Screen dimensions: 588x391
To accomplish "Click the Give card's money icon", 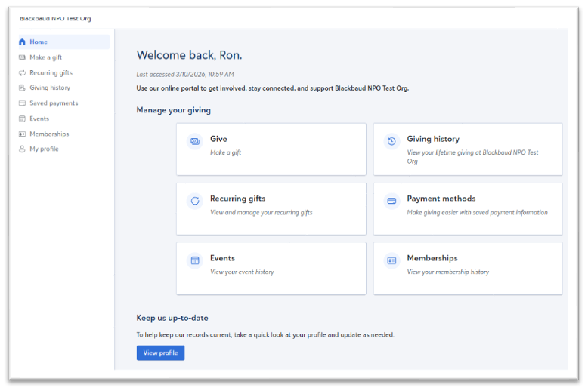I will pyautogui.click(x=195, y=141).
